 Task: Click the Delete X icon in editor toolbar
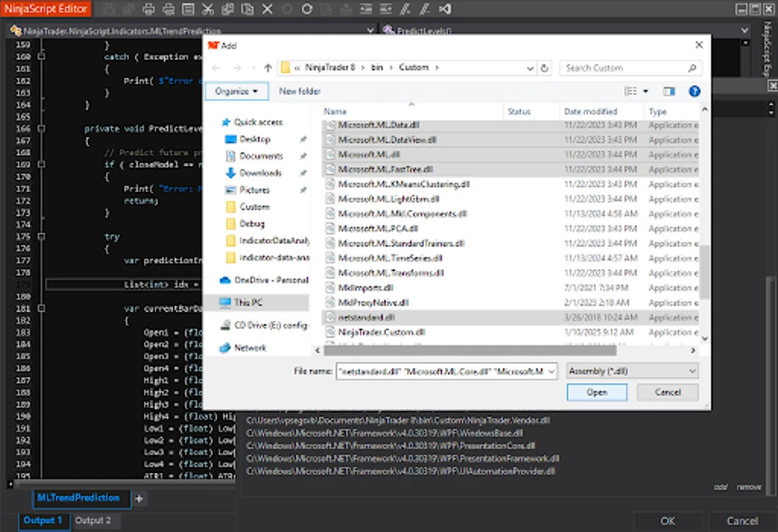click(x=268, y=9)
